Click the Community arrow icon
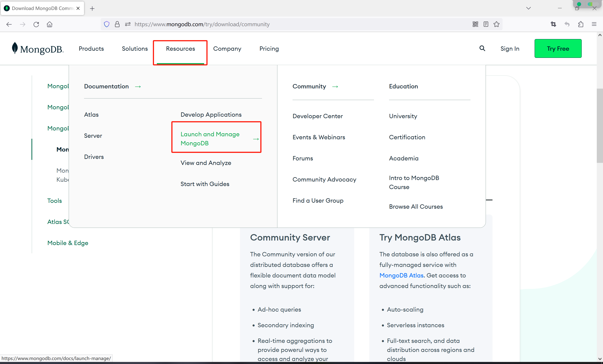603x364 pixels. tap(335, 87)
